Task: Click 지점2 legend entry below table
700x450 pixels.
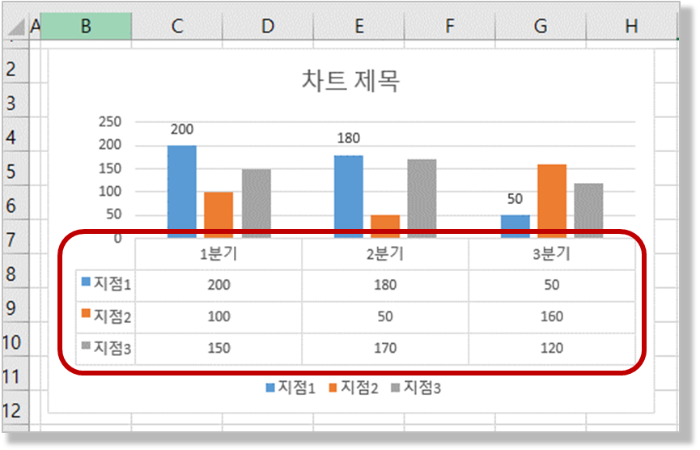Action: tap(354, 388)
